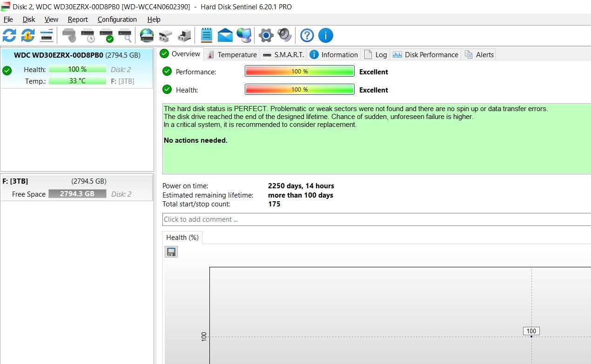
Task: Click the green Health 100 % bar in disk list
Action: pyautogui.click(x=77, y=69)
